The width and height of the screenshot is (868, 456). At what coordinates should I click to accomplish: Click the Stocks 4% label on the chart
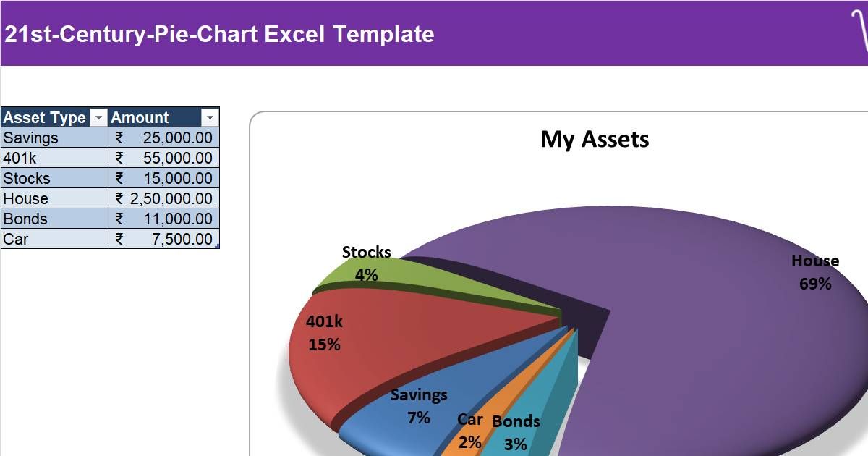pos(367,262)
